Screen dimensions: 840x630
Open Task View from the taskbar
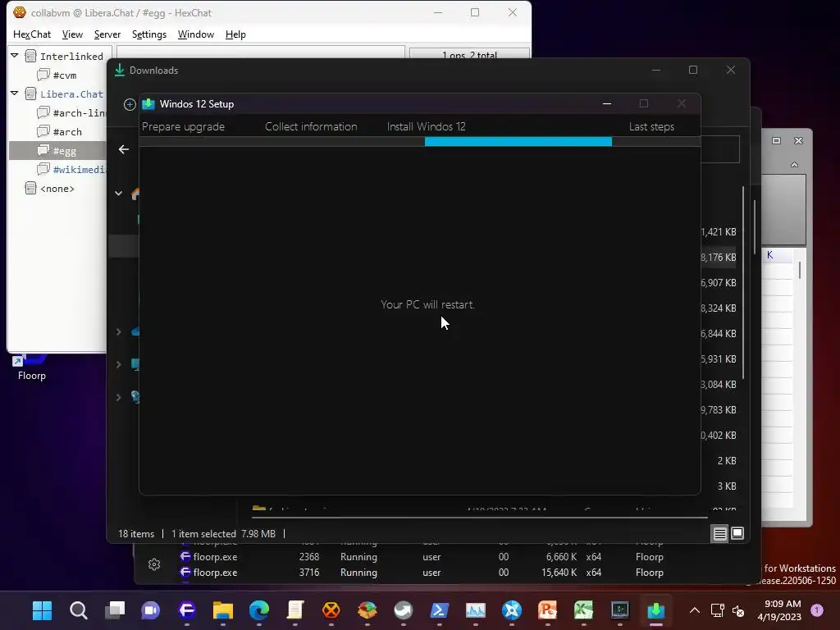115,610
